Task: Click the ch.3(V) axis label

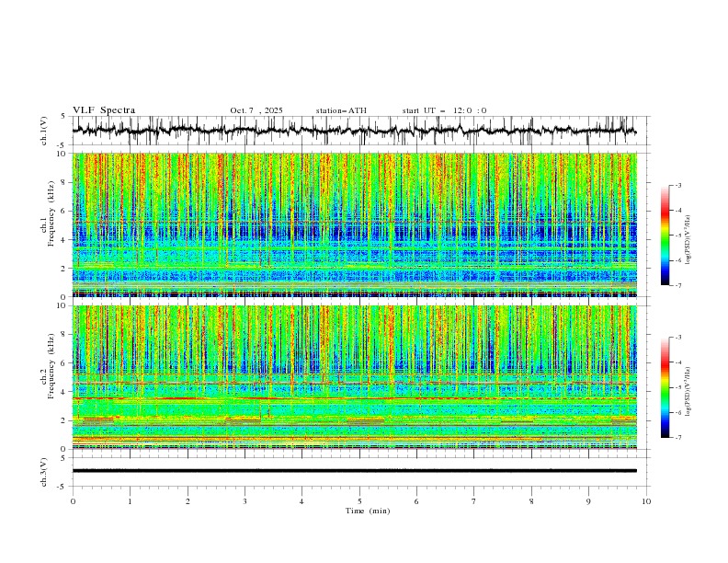Action: (x=44, y=472)
